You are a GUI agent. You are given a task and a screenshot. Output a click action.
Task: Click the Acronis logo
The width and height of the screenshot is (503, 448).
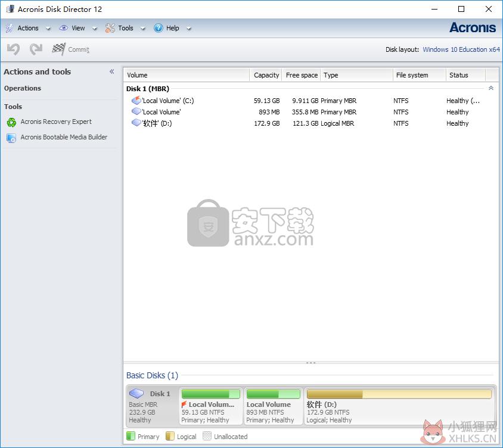pyautogui.click(x=473, y=27)
